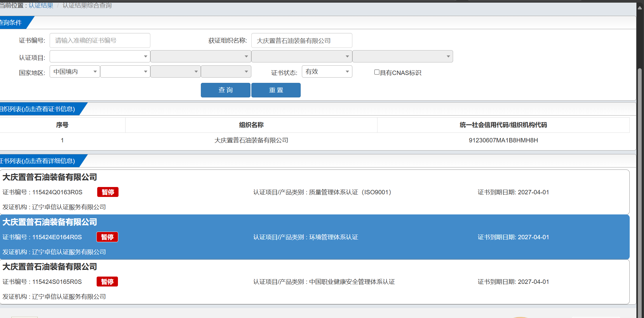Open the second 认证项目 dropdown
This screenshot has height=318, width=644.
(201, 56)
